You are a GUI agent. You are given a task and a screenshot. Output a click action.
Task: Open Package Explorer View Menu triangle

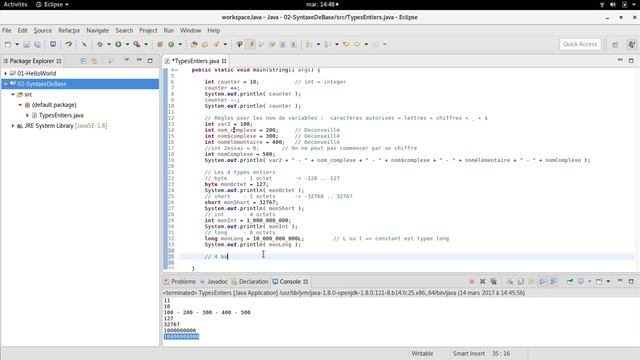coord(127,60)
